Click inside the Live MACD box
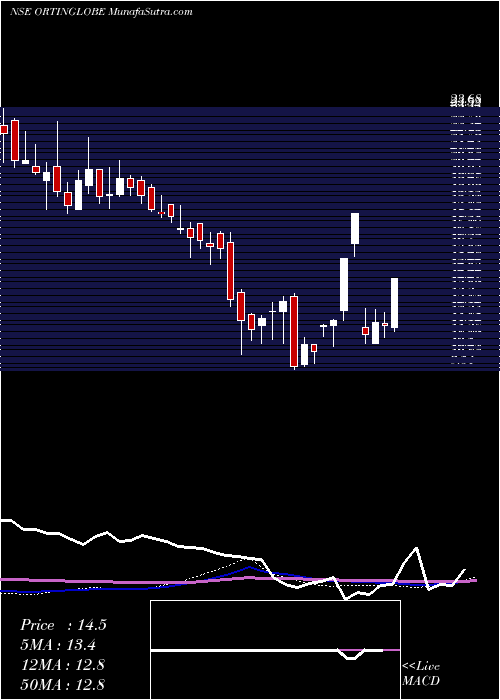 (x=275, y=650)
